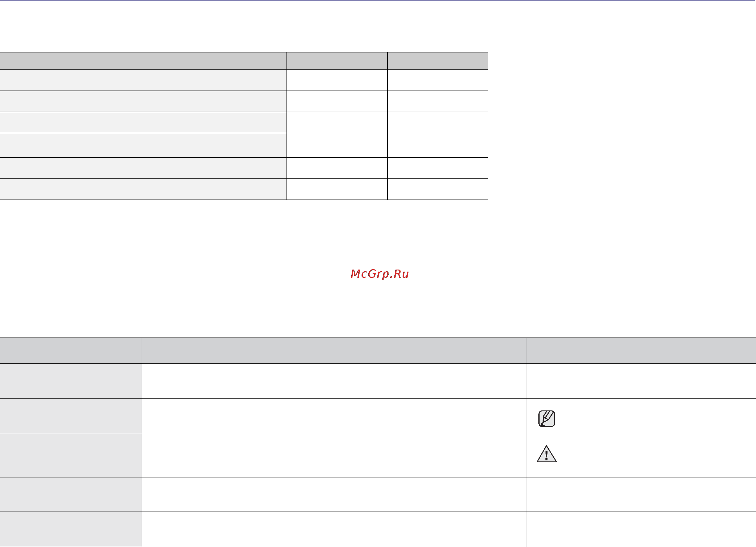Select upper table's widest gray header cell
The height and width of the screenshot is (547, 756).
143,61
